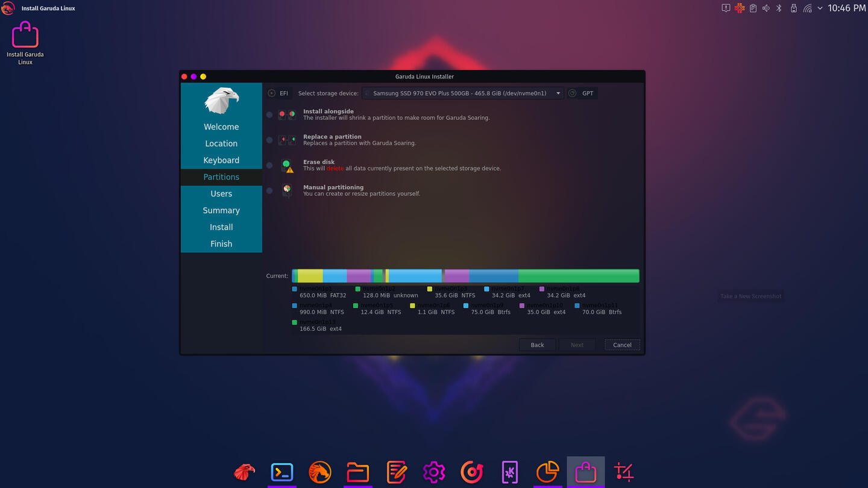868x488 pixels.
Task: Open the volume tray icon
Action: [x=766, y=8]
